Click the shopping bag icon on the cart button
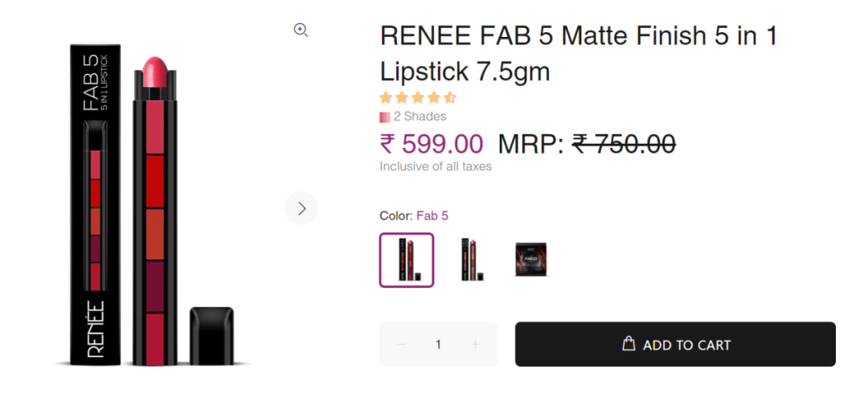This screenshot has width=868, height=394. [629, 343]
